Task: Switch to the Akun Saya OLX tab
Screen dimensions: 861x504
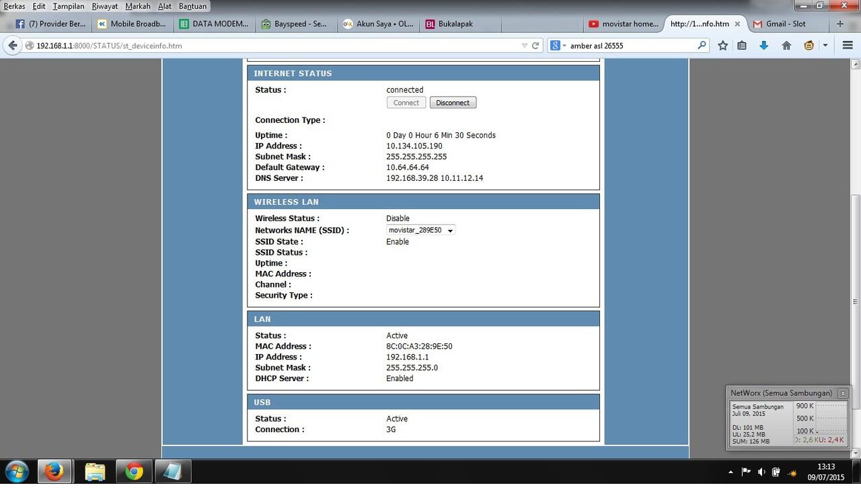Action: point(378,24)
